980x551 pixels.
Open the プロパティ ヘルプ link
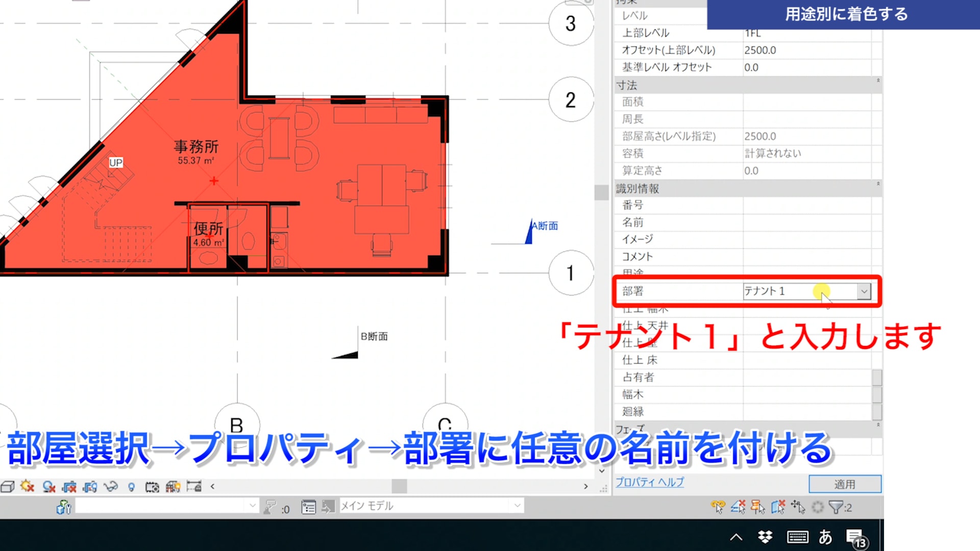point(649,482)
